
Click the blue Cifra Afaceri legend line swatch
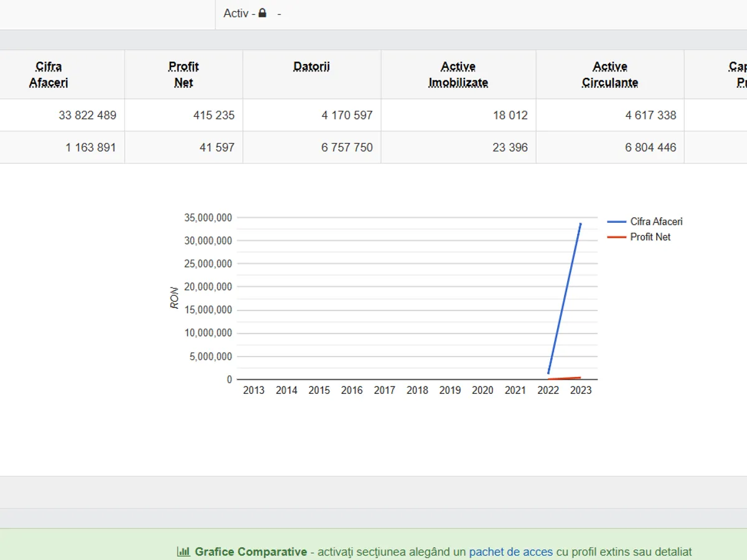click(x=616, y=222)
